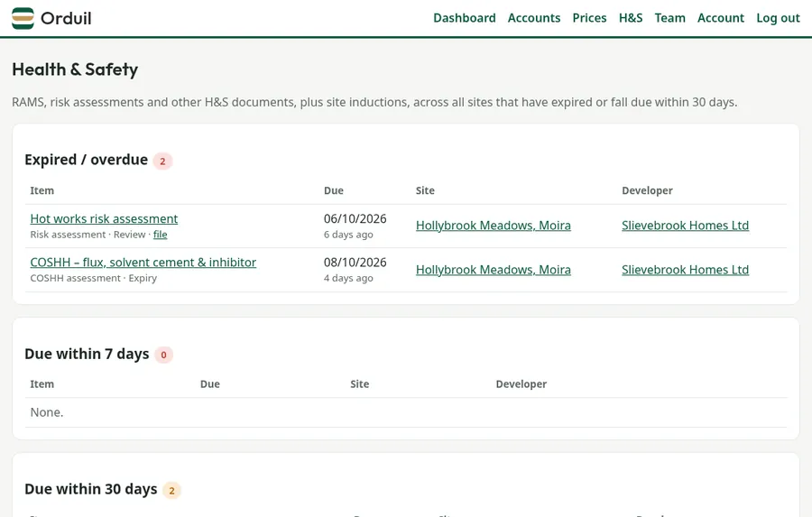Click the 06/10/2026 due date
812x517 pixels.
(x=355, y=218)
